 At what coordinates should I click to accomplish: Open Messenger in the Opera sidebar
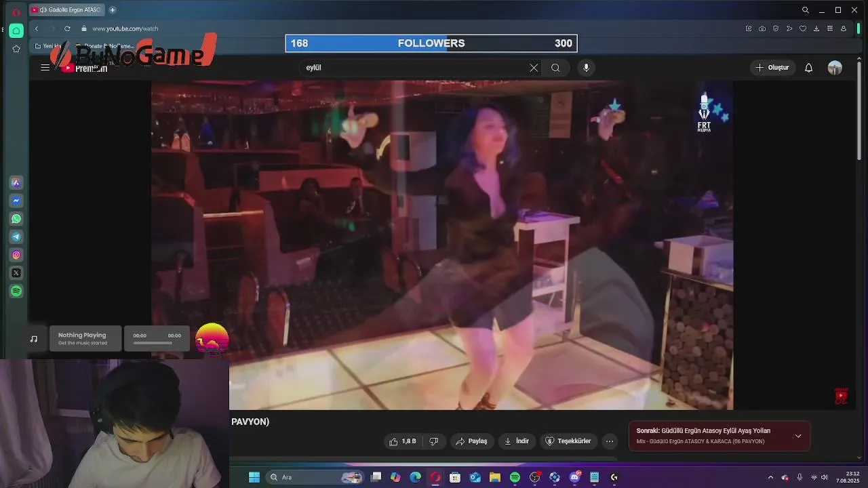pyautogui.click(x=16, y=201)
